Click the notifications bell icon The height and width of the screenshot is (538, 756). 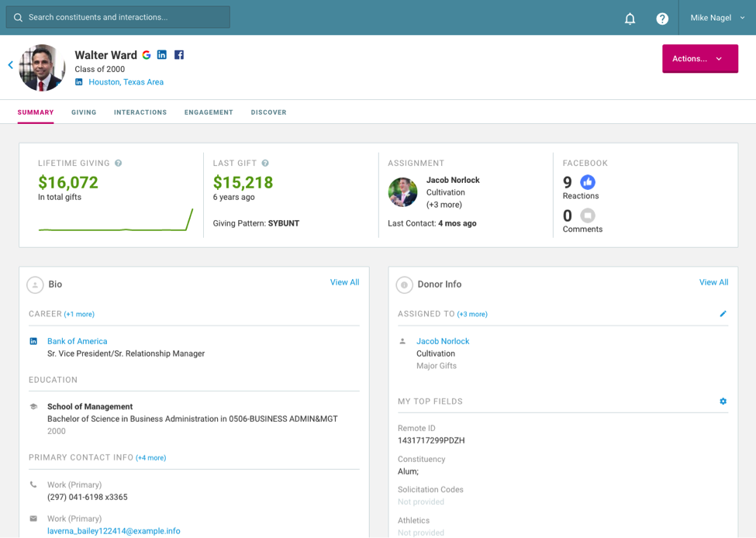[x=630, y=19]
